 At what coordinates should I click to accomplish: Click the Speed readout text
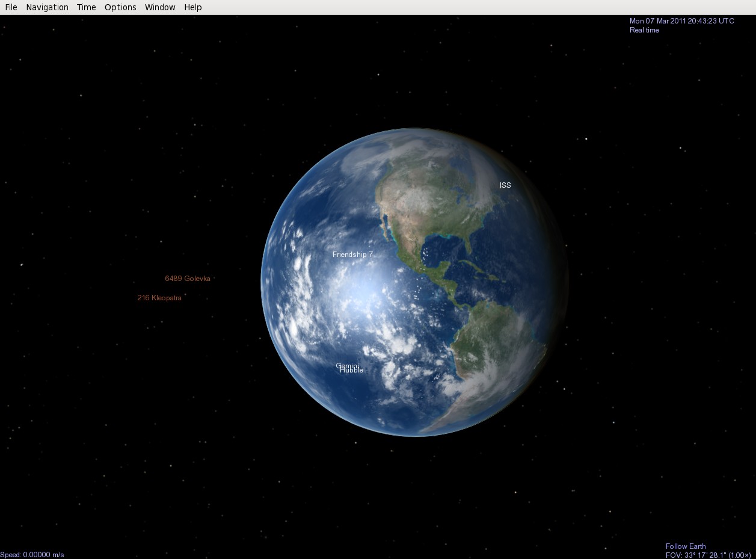(32, 555)
